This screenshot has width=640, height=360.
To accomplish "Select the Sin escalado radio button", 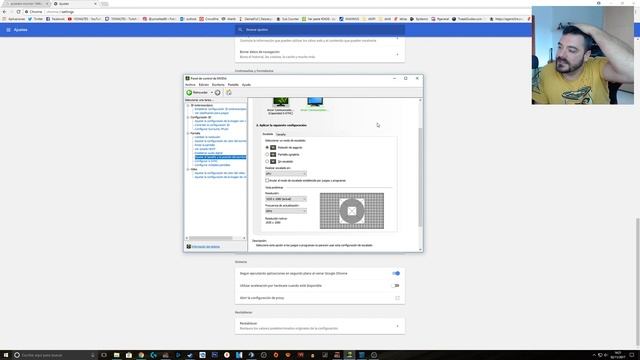I will click(267, 161).
